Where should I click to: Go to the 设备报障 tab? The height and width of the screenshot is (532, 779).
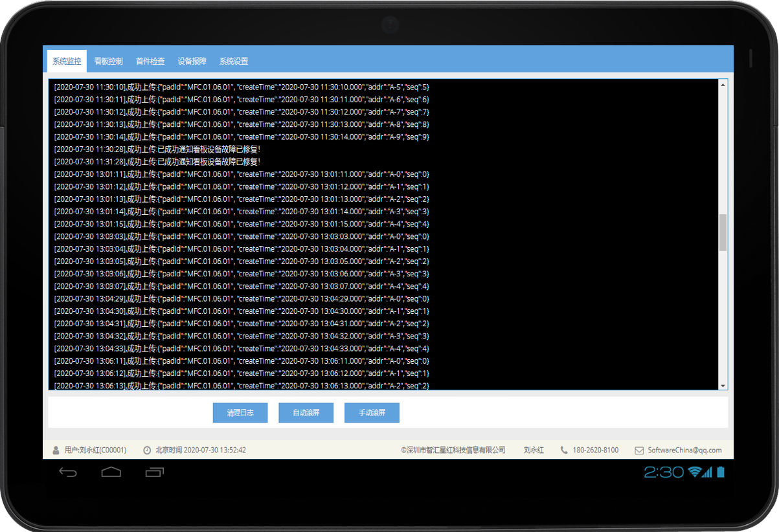pos(192,61)
